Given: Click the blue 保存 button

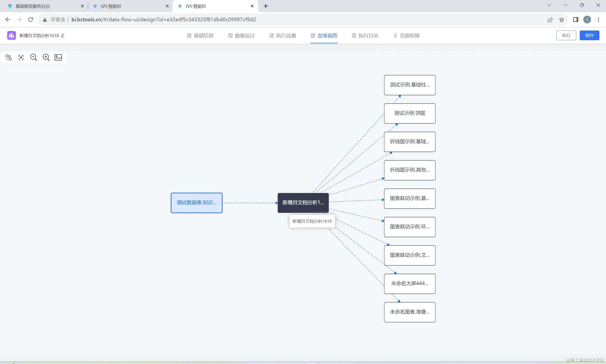Looking at the screenshot, I should tap(589, 35).
